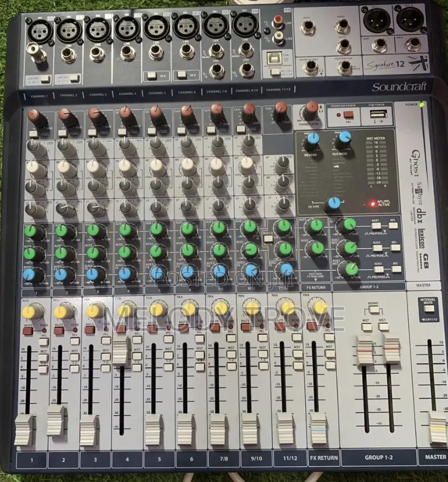Toggle the red MUTE button on channel 1
448x482 pixels.
pyautogui.click(x=28, y=331)
